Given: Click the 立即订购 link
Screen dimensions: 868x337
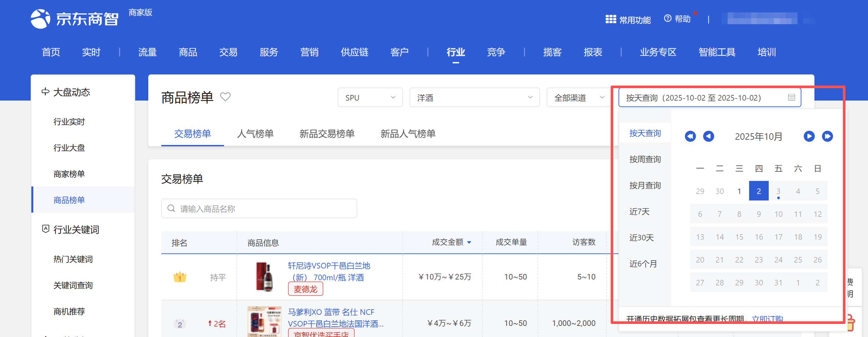Looking at the screenshot, I should tap(767, 318).
